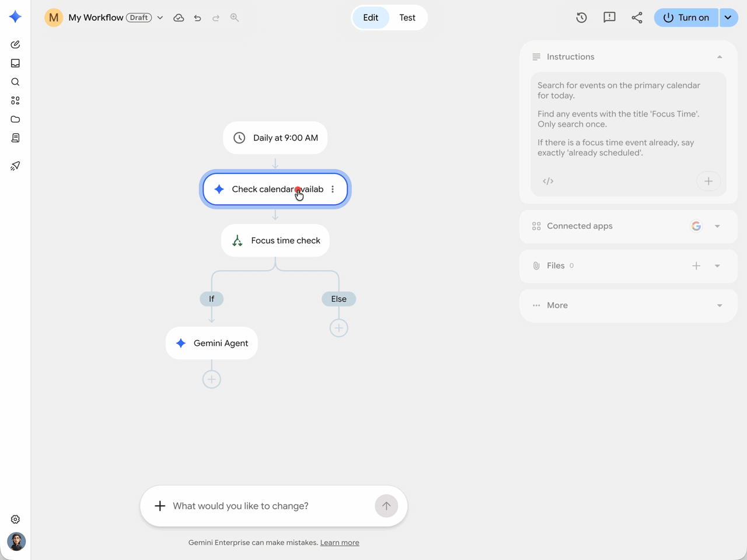Expand the More section

720,306
